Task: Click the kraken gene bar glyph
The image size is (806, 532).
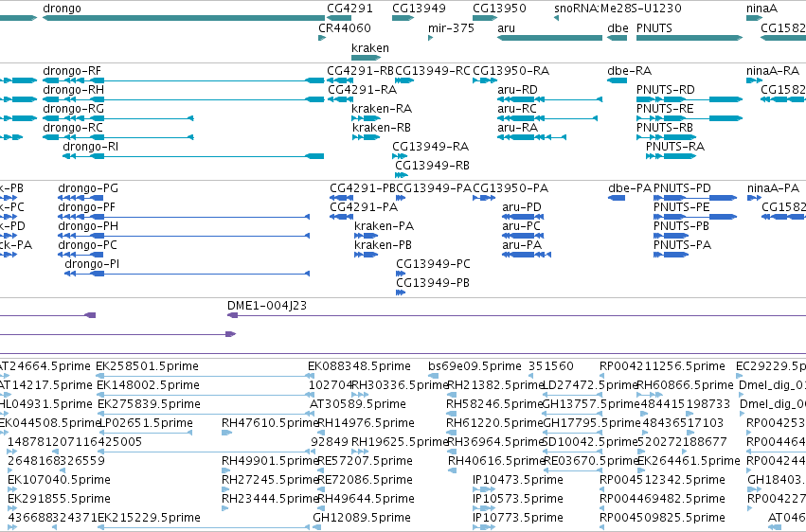Action: click(x=366, y=58)
